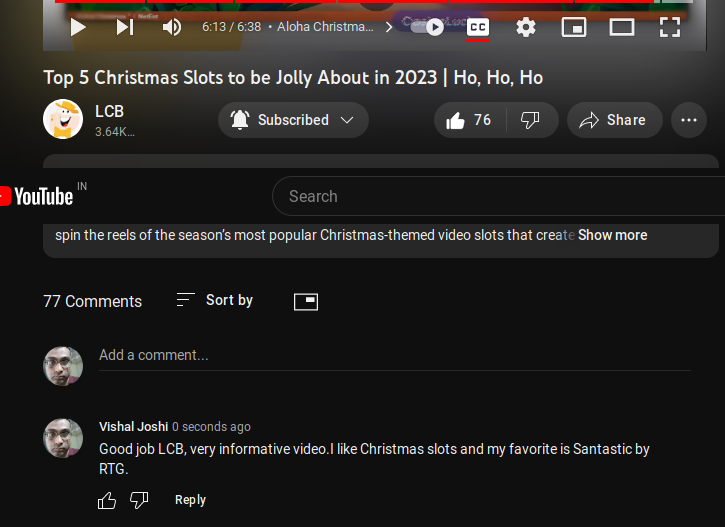
Task: Open the Vishal Joshi author name link
Action: coord(133,426)
